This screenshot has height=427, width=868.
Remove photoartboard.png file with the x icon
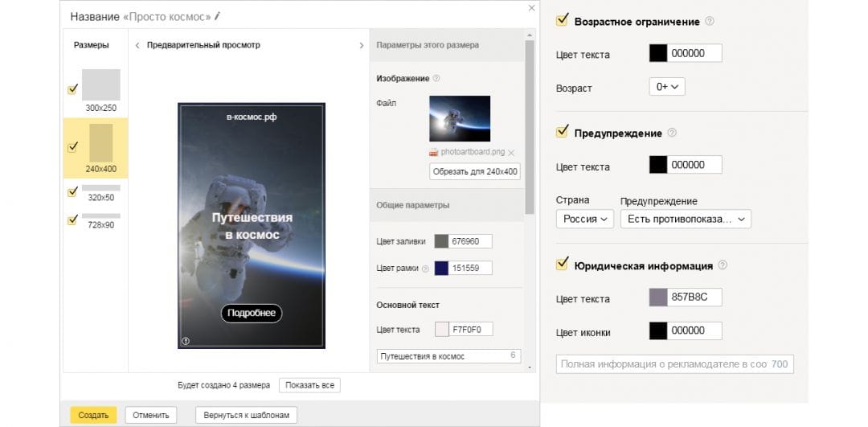(x=511, y=153)
